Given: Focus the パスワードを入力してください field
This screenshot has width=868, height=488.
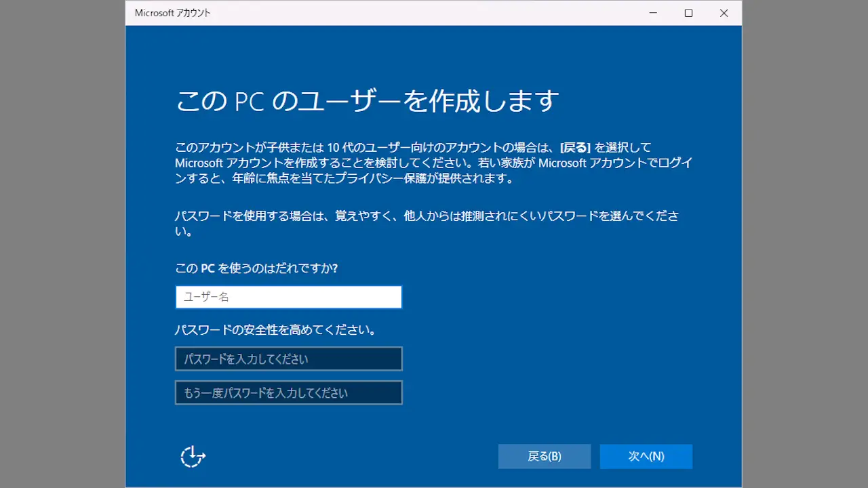Looking at the screenshot, I should [289, 359].
